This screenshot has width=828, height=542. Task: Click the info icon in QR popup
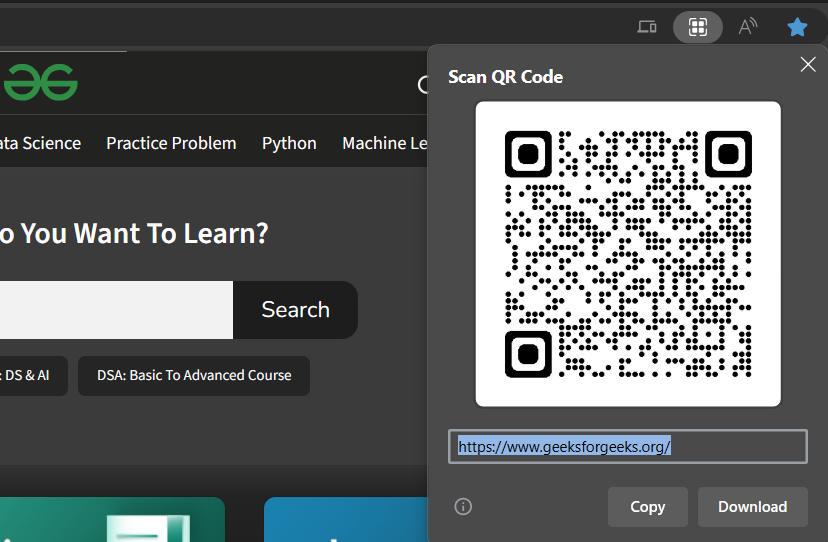(463, 507)
